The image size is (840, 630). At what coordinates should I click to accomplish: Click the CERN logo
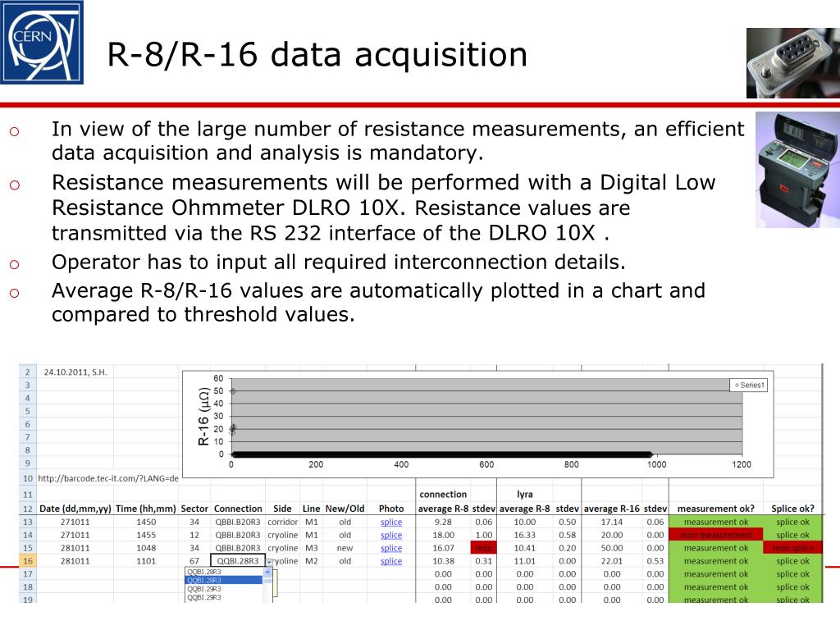42,43
